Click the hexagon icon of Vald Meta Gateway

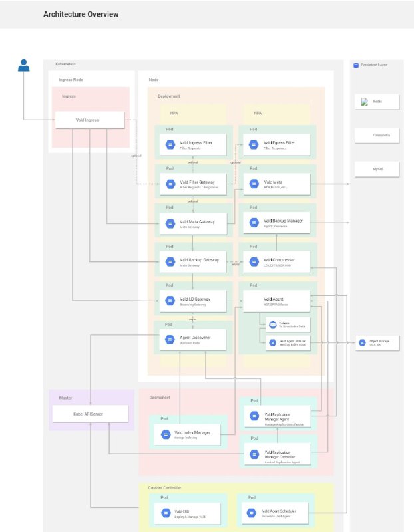(170, 223)
